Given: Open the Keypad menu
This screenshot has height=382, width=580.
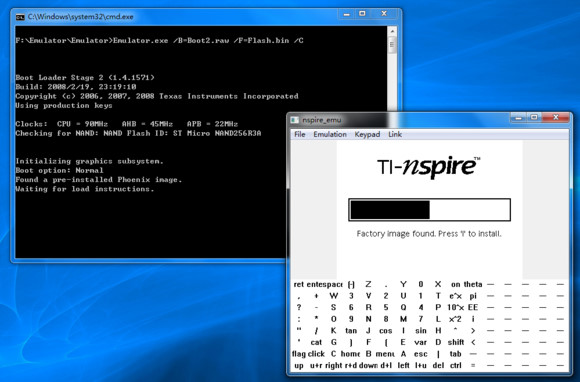Looking at the screenshot, I should coord(367,135).
